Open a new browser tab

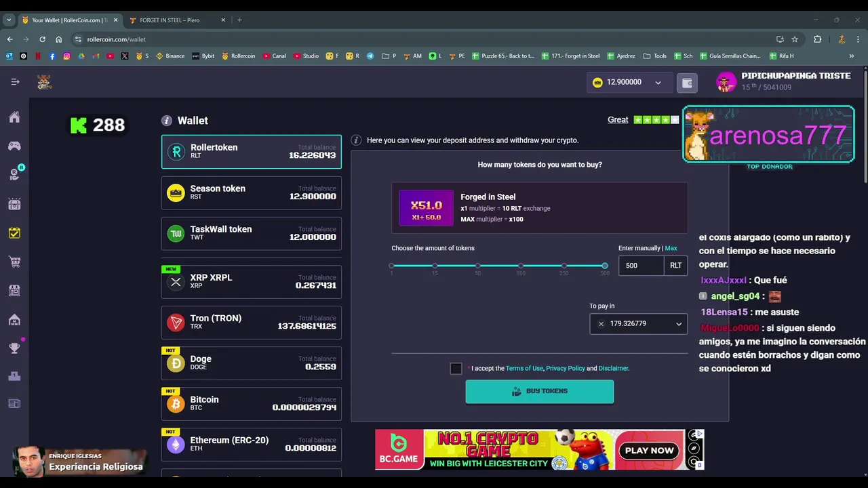pyautogui.click(x=239, y=20)
